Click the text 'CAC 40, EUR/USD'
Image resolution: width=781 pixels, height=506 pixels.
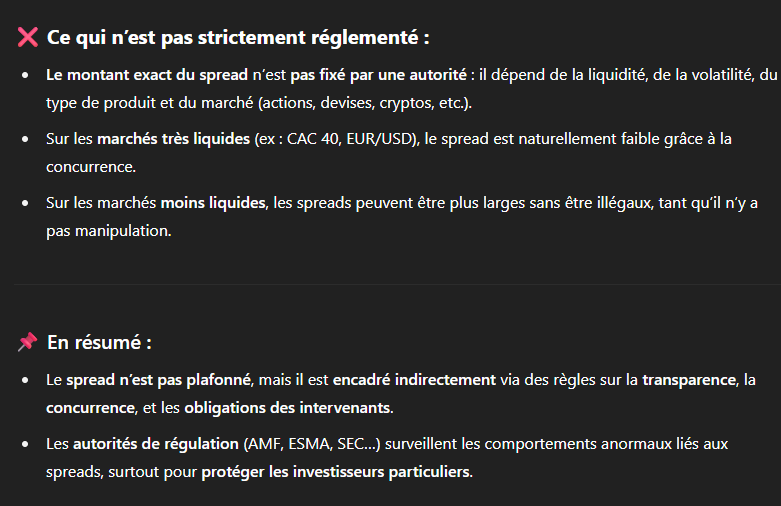point(351,139)
